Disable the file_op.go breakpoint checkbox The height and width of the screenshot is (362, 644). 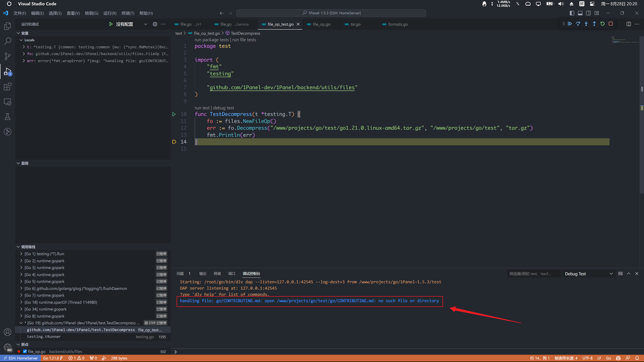click(25, 351)
